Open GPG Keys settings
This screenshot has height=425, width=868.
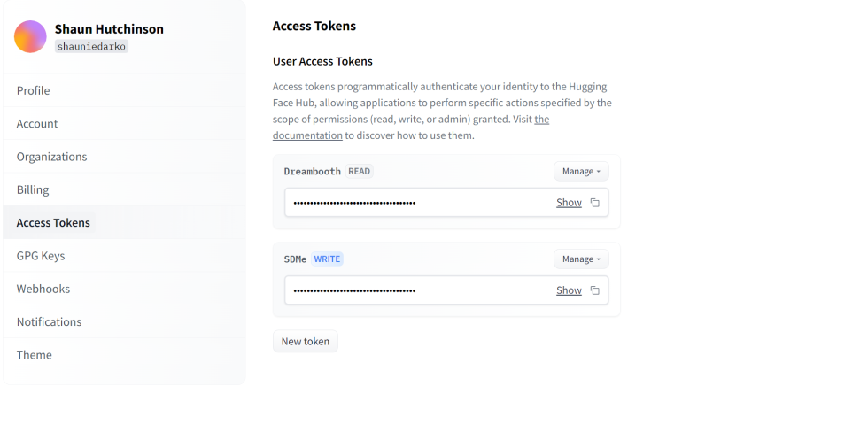tap(41, 256)
